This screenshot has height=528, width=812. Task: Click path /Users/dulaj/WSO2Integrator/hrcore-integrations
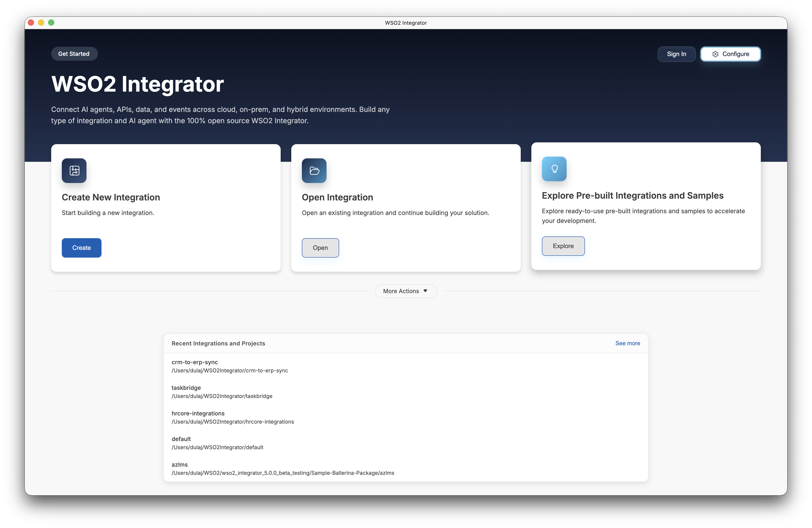[233, 422]
